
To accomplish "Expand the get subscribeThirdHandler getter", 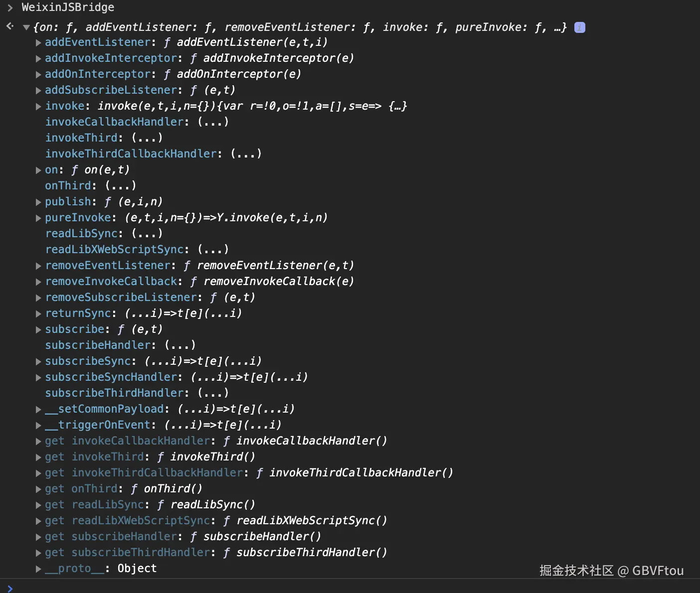I will pos(38,553).
